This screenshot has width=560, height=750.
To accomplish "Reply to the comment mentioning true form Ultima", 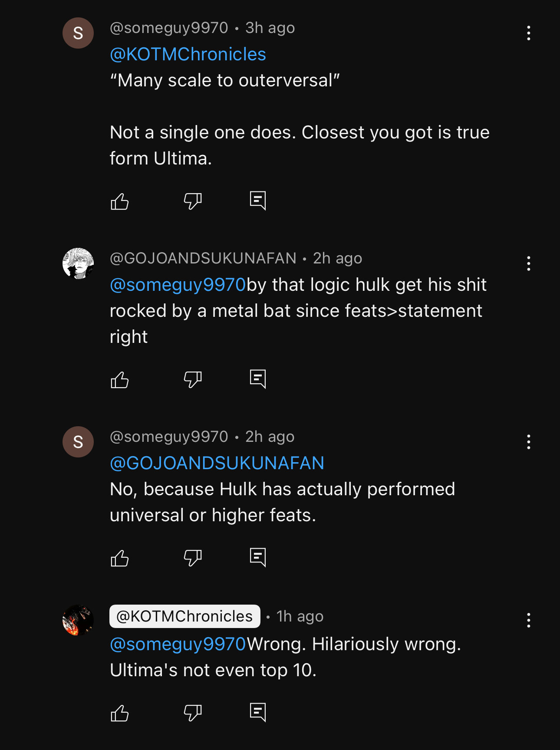I will tap(258, 201).
